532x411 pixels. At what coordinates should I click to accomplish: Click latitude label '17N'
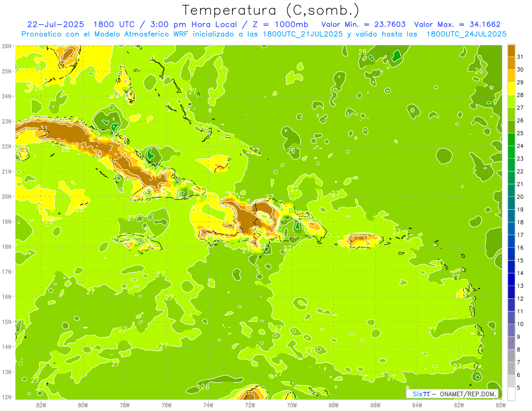click(x=7, y=272)
